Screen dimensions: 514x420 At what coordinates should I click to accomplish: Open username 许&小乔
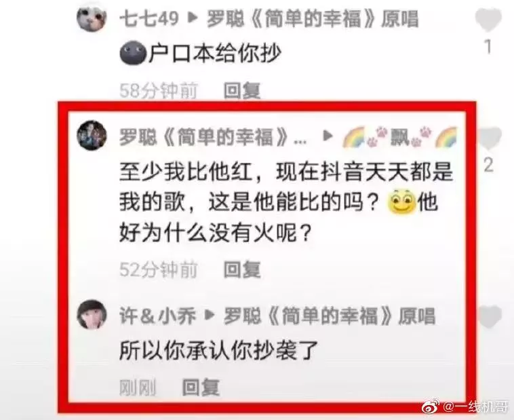pyautogui.click(x=158, y=316)
